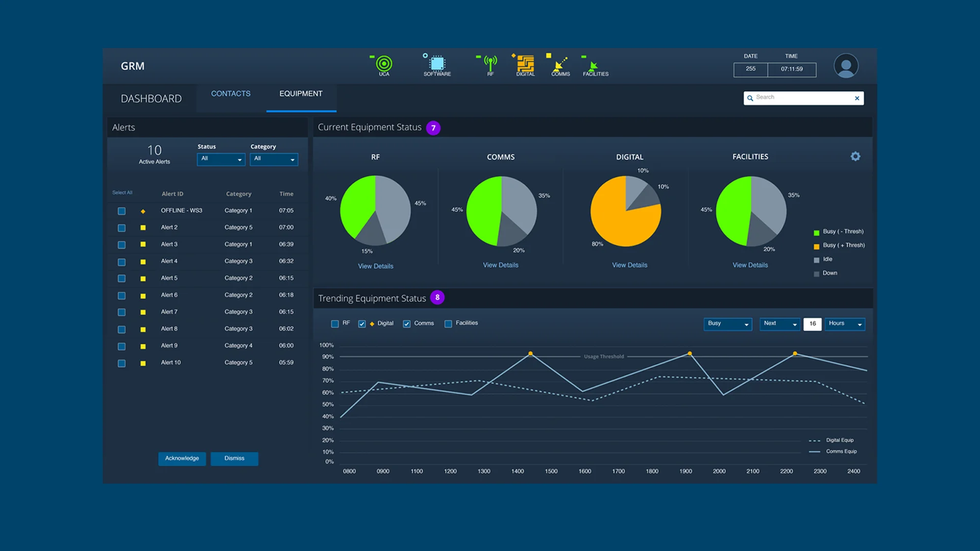Screen dimensions: 980x551
Task: Open the alert Category filter dropdown
Action: pyautogui.click(x=274, y=159)
